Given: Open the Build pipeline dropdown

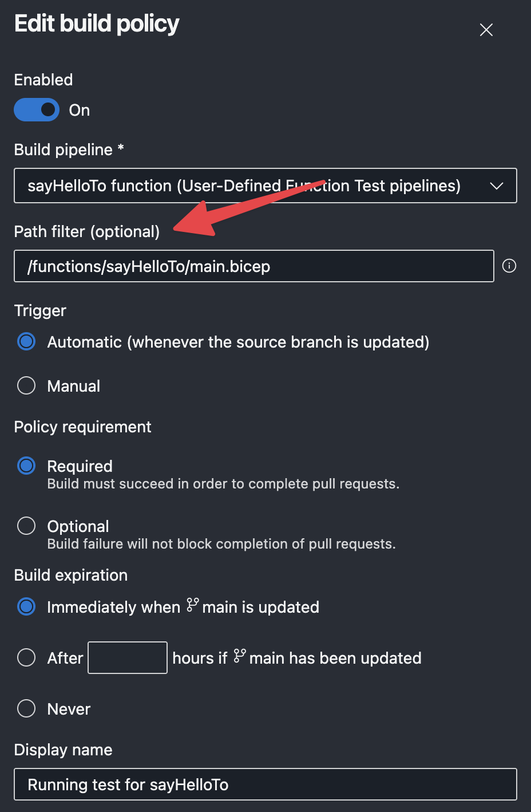Looking at the screenshot, I should pyautogui.click(x=252, y=186).
